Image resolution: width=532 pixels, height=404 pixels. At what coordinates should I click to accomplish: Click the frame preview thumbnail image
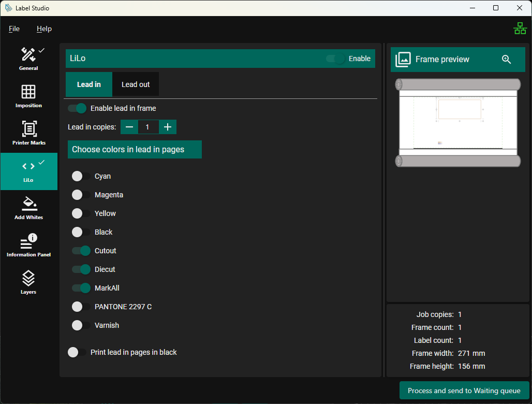point(457,123)
